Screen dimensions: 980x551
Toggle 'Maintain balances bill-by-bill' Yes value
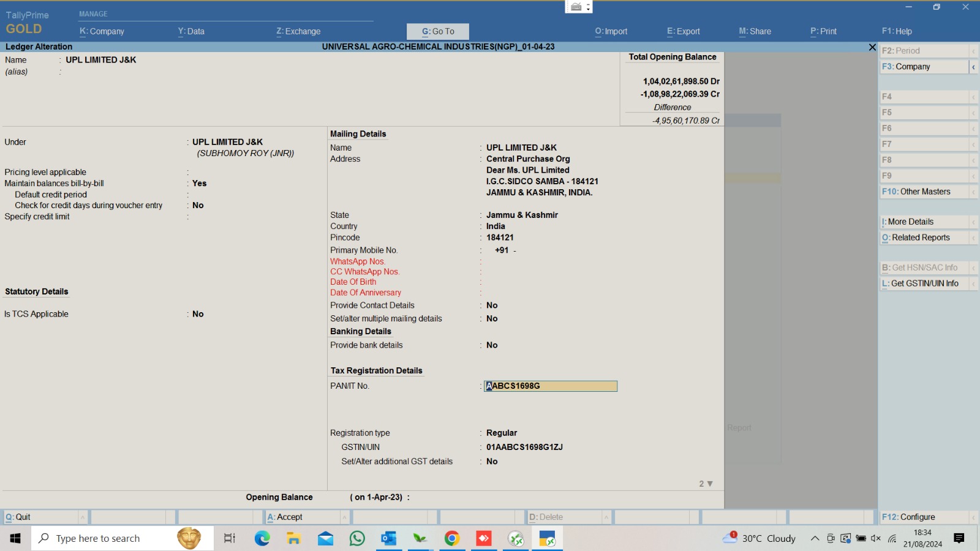coord(200,184)
